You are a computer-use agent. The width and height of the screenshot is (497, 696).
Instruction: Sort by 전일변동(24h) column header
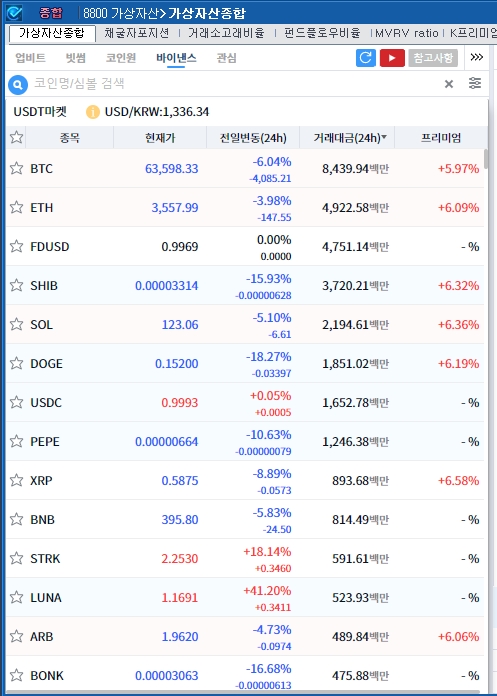coord(253,138)
